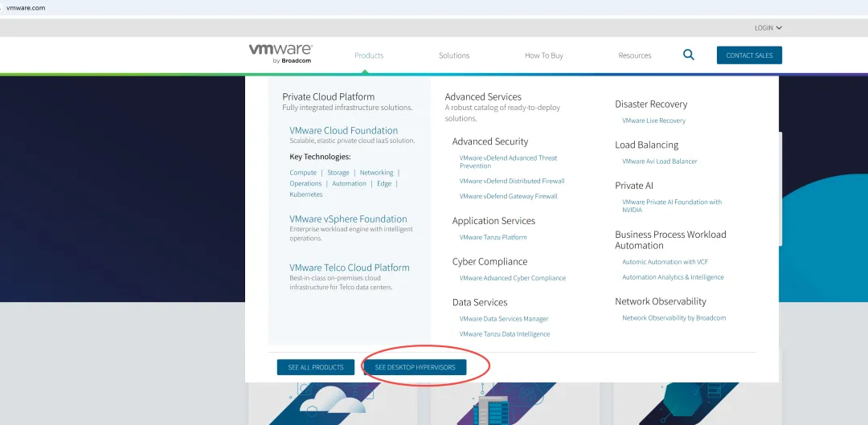This screenshot has height=425, width=868.
Task: Open VMware Advanced Cyber Compliance link
Action: coord(513,278)
